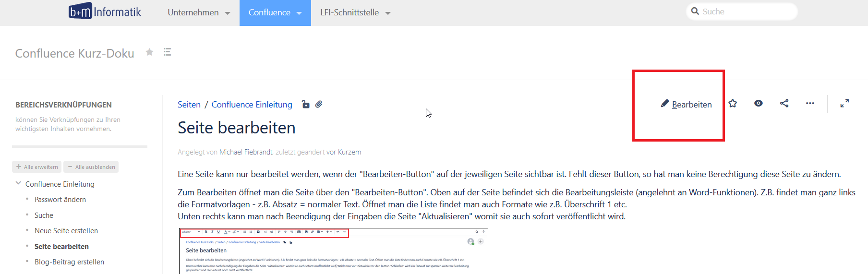Viewport: 868px width, 274px height.
Task: Open the Michael Fiebrandt author link
Action: click(246, 152)
